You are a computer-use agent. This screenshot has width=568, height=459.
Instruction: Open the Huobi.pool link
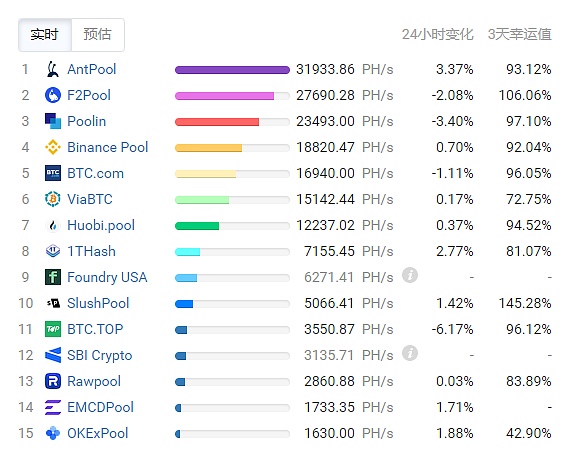101,225
